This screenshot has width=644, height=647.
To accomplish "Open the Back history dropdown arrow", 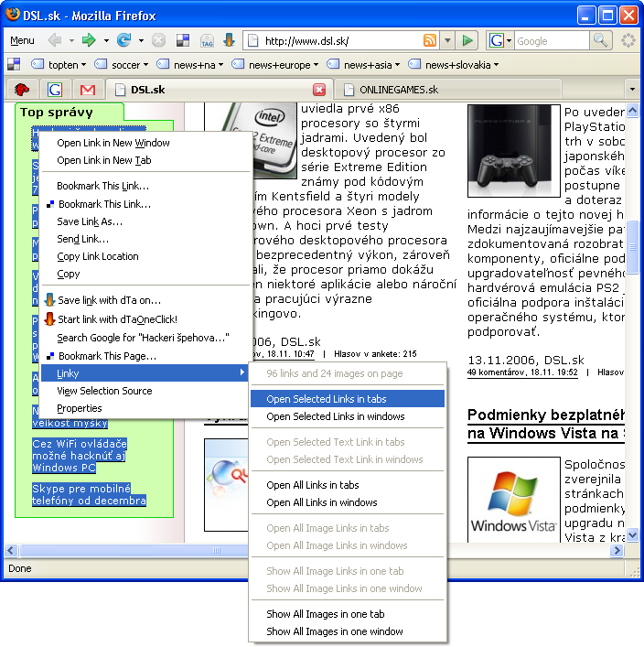I will [x=71, y=41].
